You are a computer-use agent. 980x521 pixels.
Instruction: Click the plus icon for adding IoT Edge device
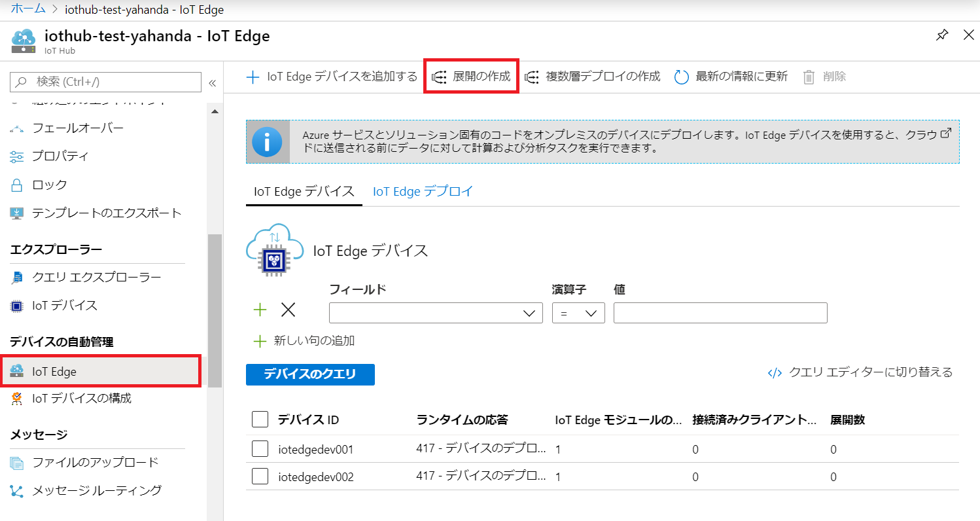[253, 77]
